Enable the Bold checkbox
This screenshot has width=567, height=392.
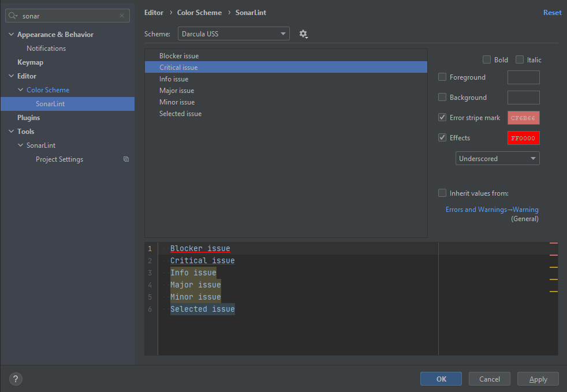click(487, 59)
